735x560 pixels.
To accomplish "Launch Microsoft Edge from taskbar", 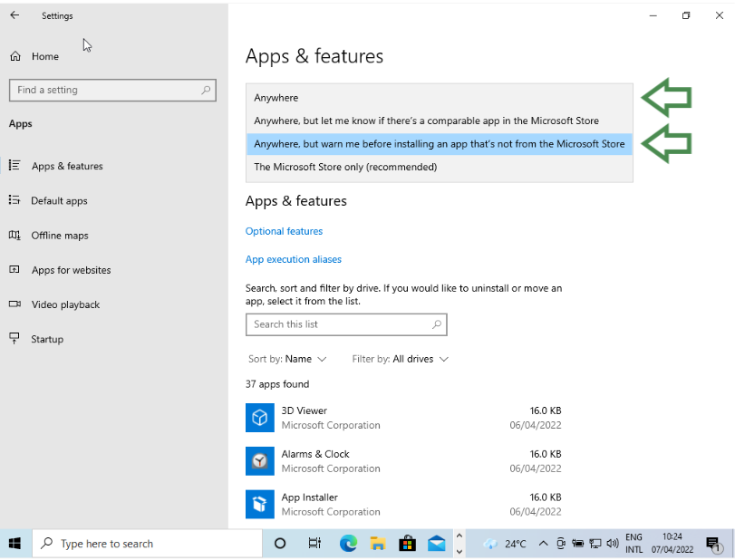I will (348, 544).
